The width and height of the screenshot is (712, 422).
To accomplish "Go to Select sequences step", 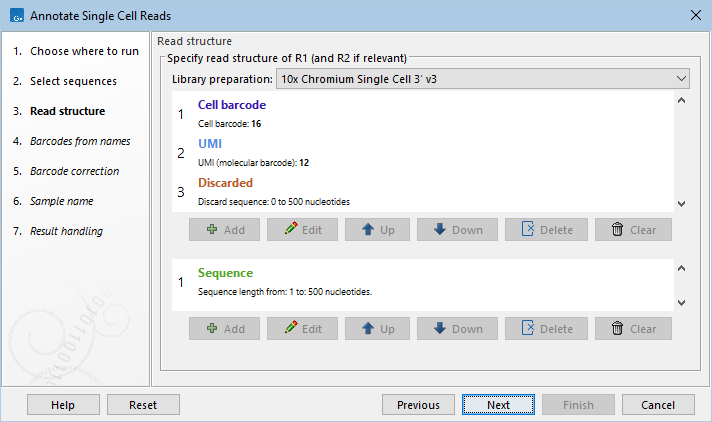I will 73,81.
